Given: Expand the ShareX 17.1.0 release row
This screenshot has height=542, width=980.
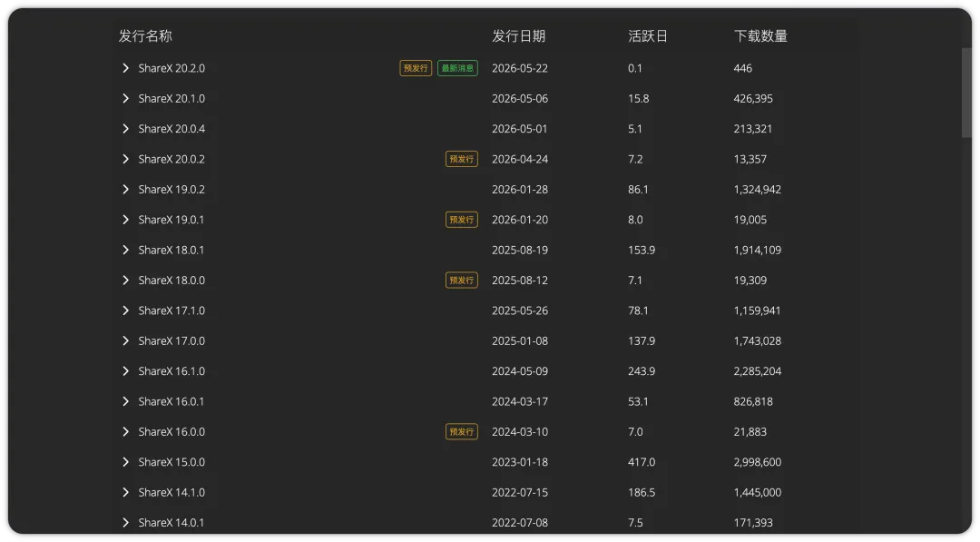Looking at the screenshot, I should (x=125, y=310).
